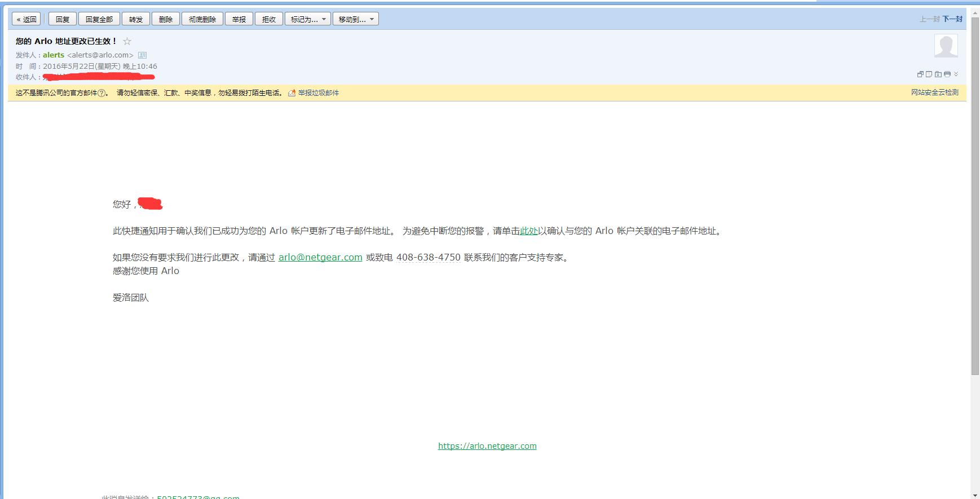
Task: Click the date 2016年5月22日 text
Action: (69, 67)
